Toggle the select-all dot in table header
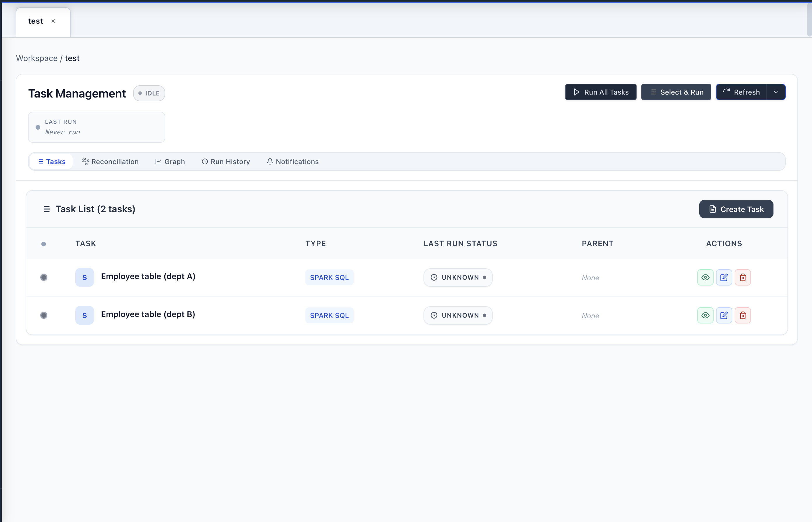Viewport: 812px width, 522px height. (43, 244)
